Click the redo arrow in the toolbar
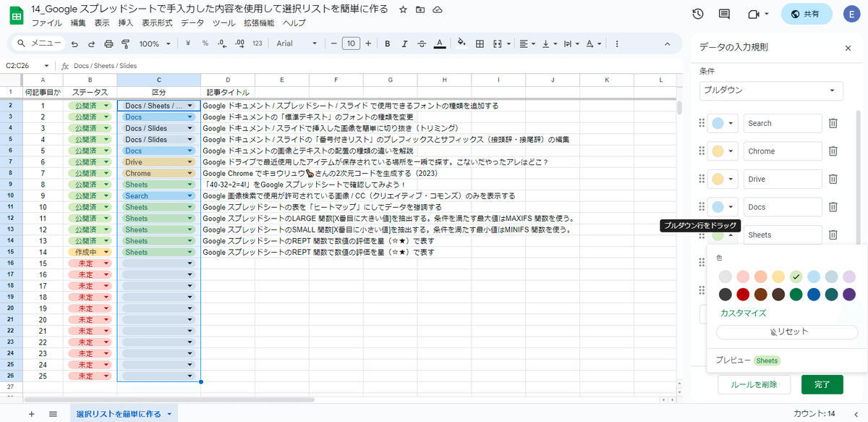 click(90, 43)
